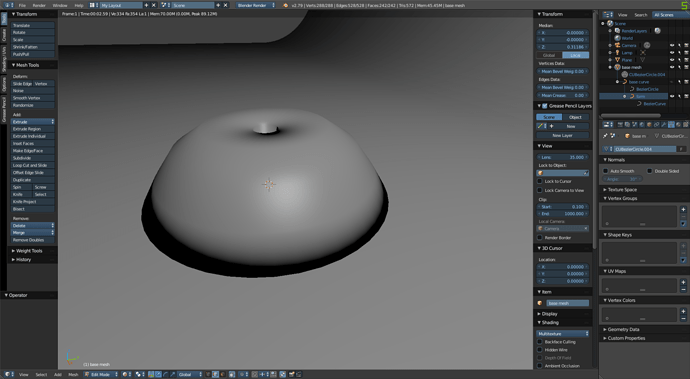
Task: Click Add new screen layout plus icon
Action: [147, 5]
